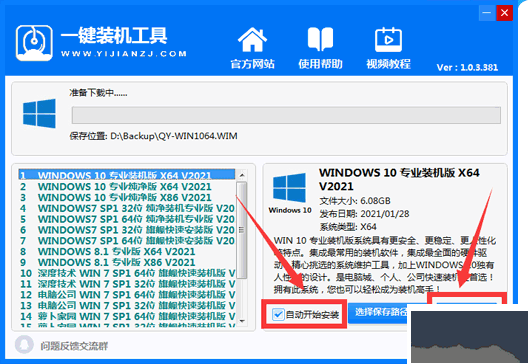
Task: Open the 视频教程 video icon
Action: tap(388, 40)
